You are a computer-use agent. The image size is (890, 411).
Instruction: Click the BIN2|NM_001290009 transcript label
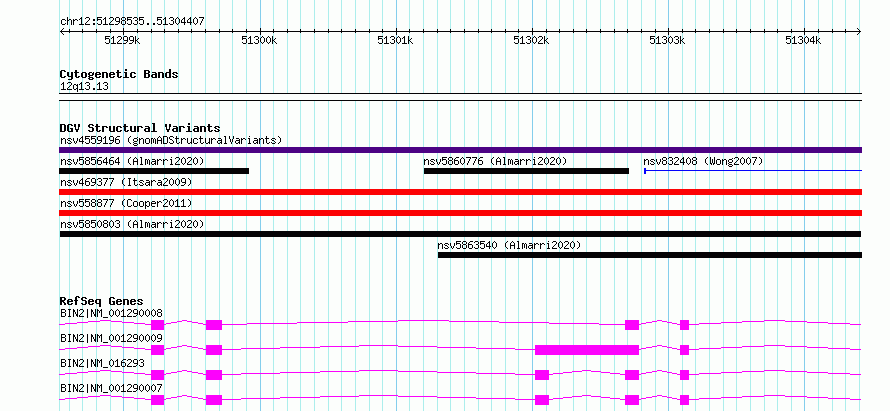point(111,338)
